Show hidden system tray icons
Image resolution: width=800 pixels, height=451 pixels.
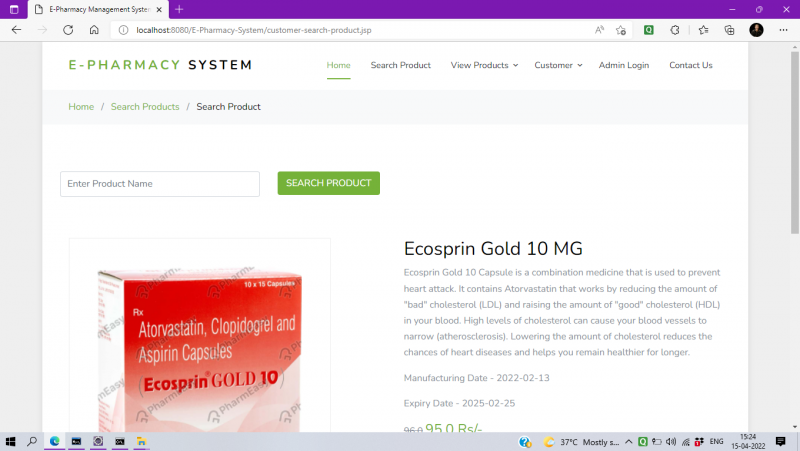coord(629,442)
